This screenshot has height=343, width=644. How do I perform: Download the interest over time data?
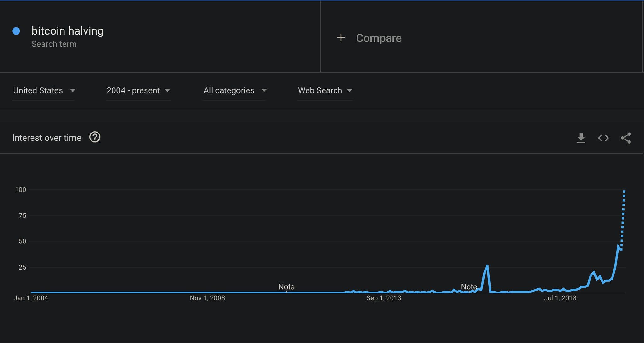(581, 138)
